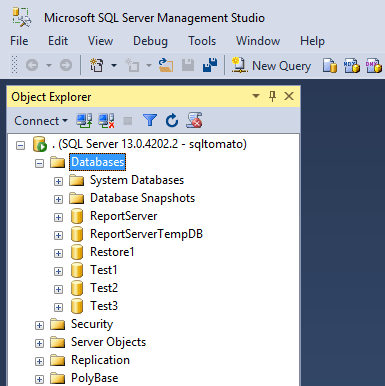Open the Edit menu
385x386 pixels.
[58, 41]
